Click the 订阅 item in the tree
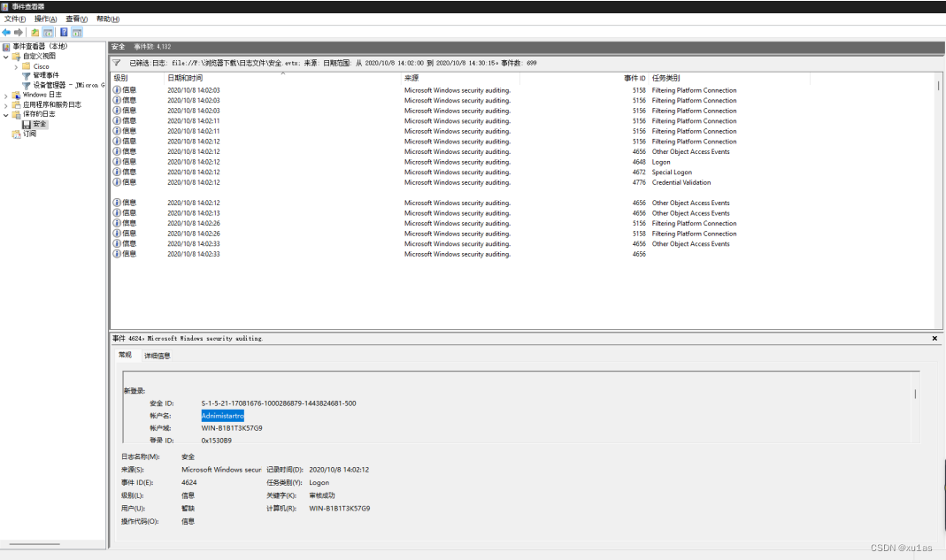The image size is (946, 560). coord(32,134)
